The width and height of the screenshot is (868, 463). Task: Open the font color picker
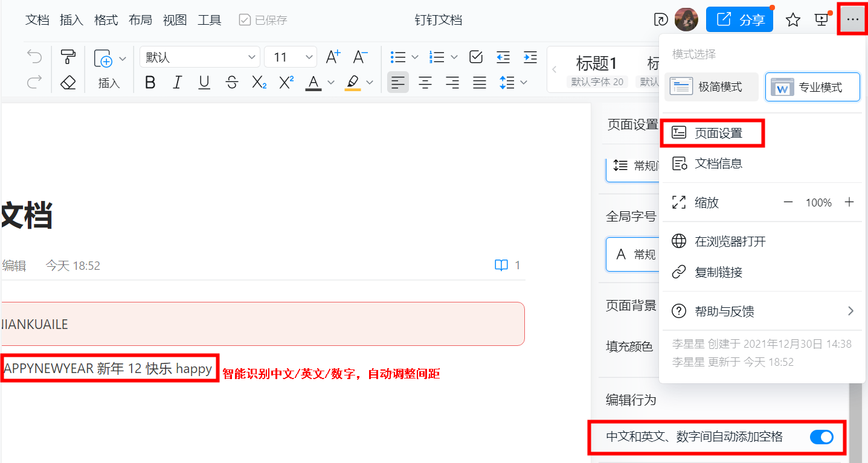coord(313,83)
